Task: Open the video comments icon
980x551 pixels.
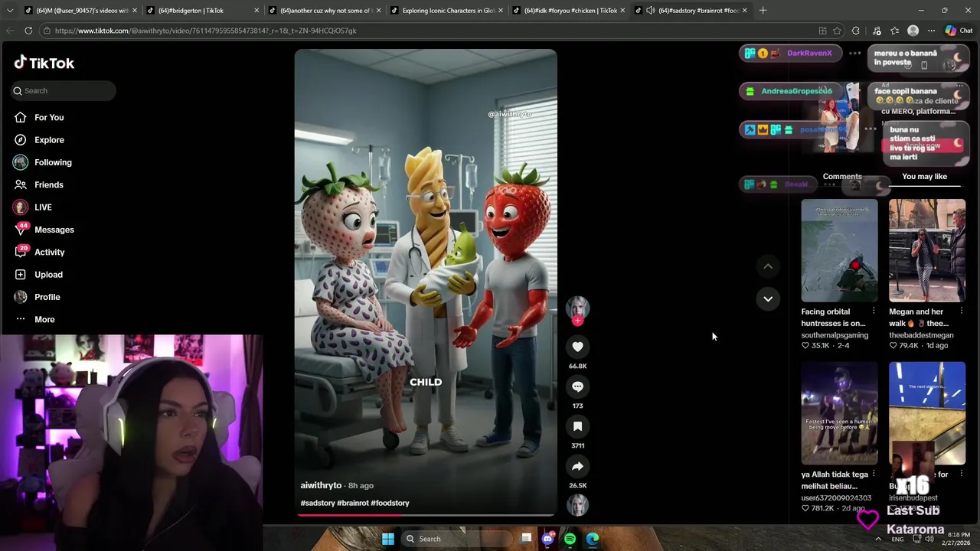Action: point(577,386)
